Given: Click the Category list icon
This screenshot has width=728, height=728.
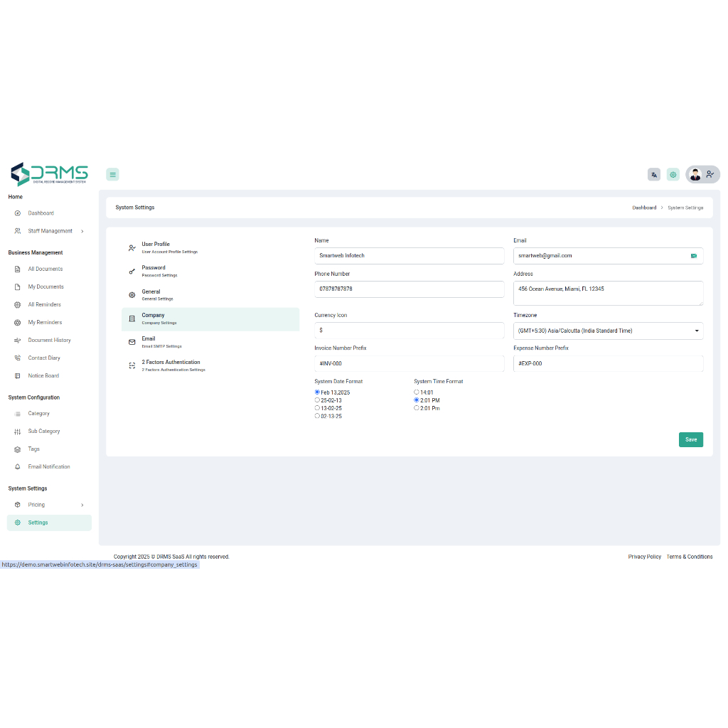Looking at the screenshot, I should [x=18, y=414].
